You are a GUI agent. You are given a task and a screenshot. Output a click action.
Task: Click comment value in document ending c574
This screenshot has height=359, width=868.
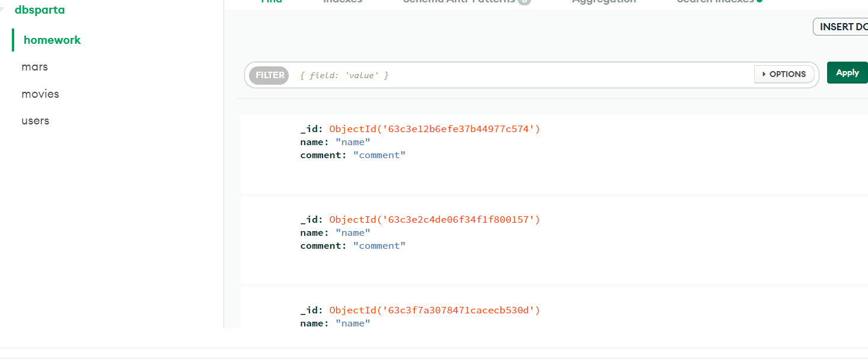(379, 155)
